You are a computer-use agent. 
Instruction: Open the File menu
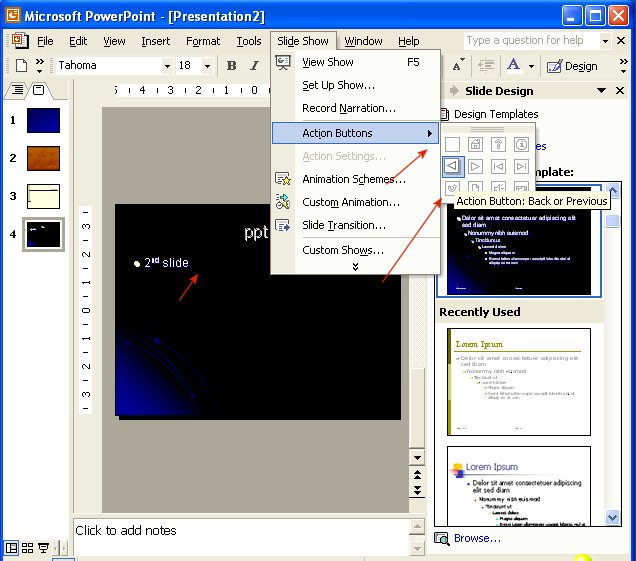(45, 41)
